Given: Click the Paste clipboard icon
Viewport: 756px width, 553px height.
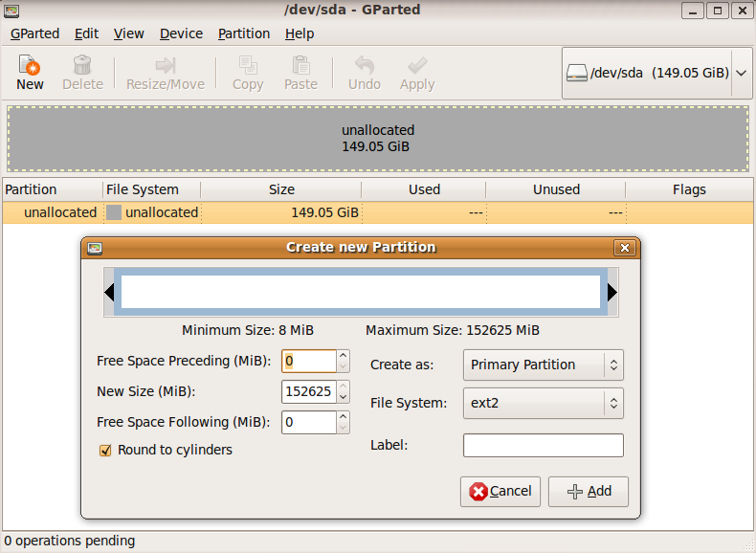Looking at the screenshot, I should pyautogui.click(x=300, y=65).
